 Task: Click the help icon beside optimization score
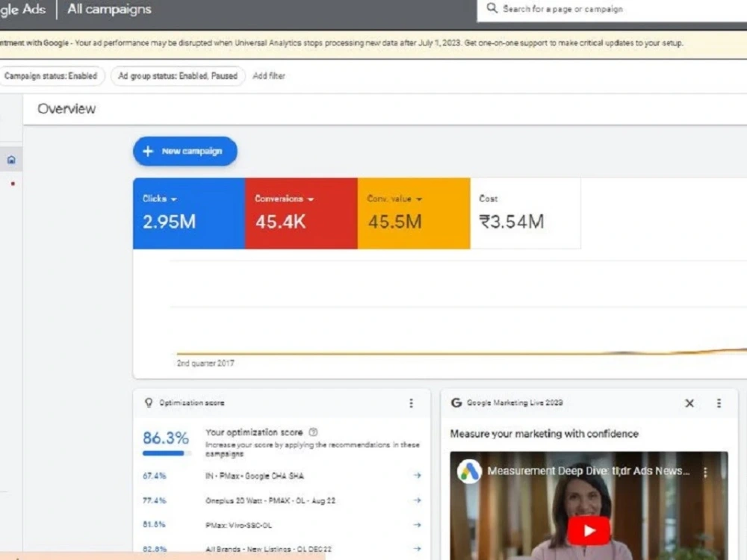coord(313,432)
